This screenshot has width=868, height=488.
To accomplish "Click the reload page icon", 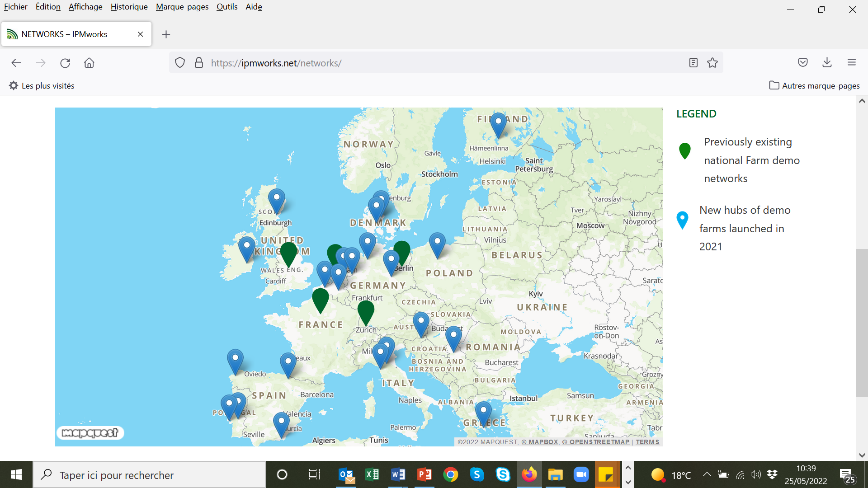I will point(65,63).
